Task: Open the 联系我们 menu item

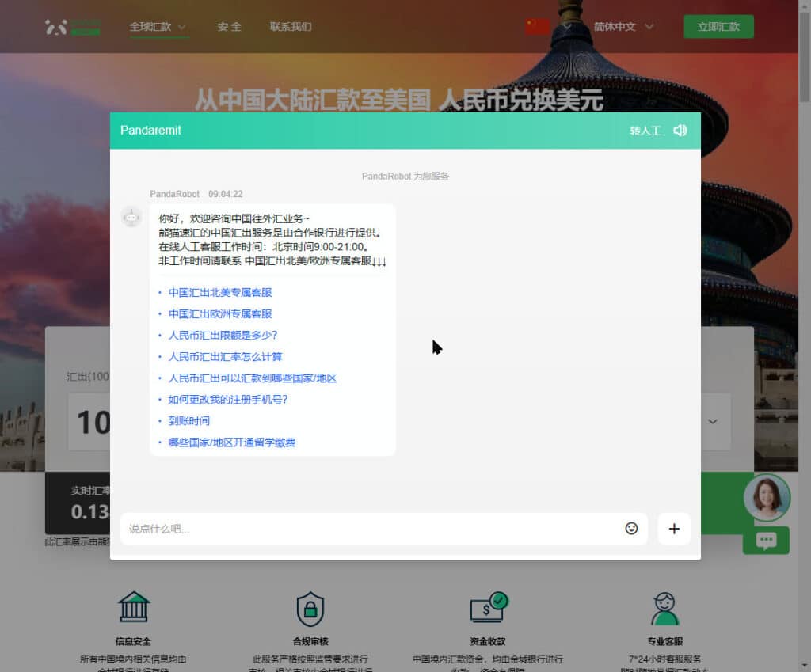Action: tap(291, 27)
